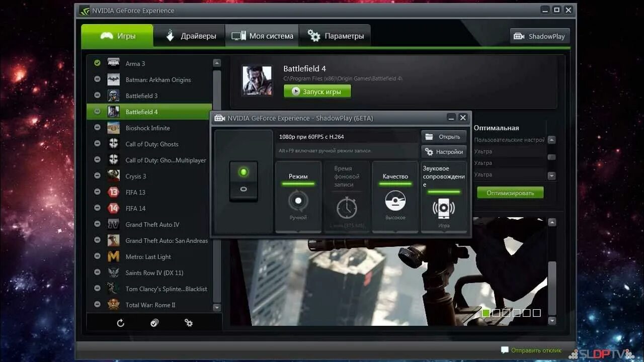Click game list scroll down arrow
The height and width of the screenshot is (362, 644).
pos(217,307)
